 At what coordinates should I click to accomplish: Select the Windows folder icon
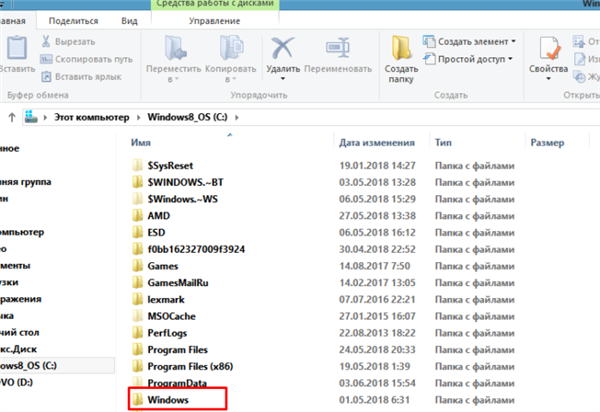click(137, 399)
